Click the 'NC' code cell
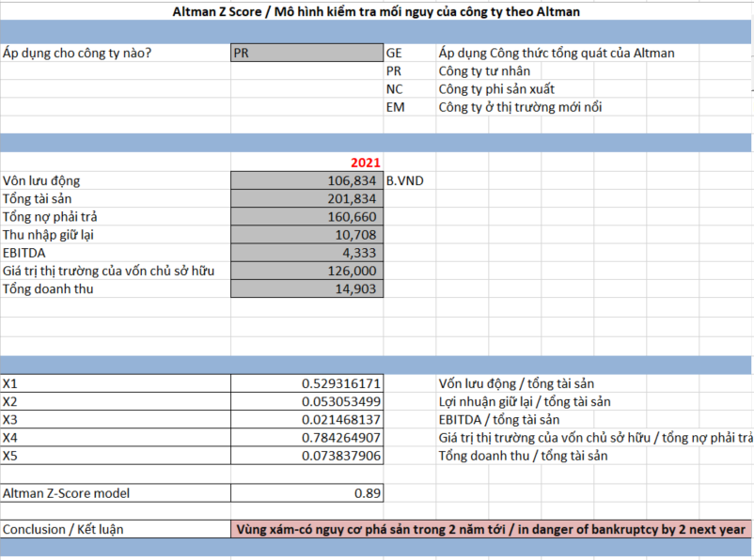The image size is (754, 560). [394, 89]
